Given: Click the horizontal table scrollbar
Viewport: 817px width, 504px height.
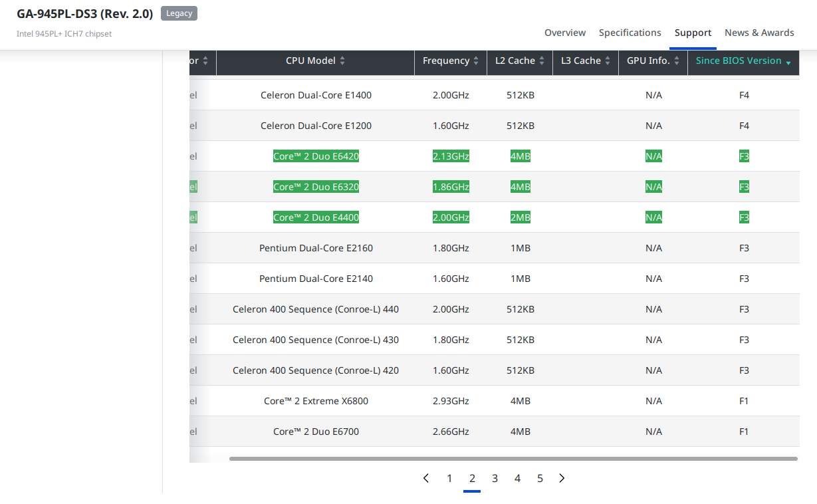Looking at the screenshot, I should coord(513,459).
